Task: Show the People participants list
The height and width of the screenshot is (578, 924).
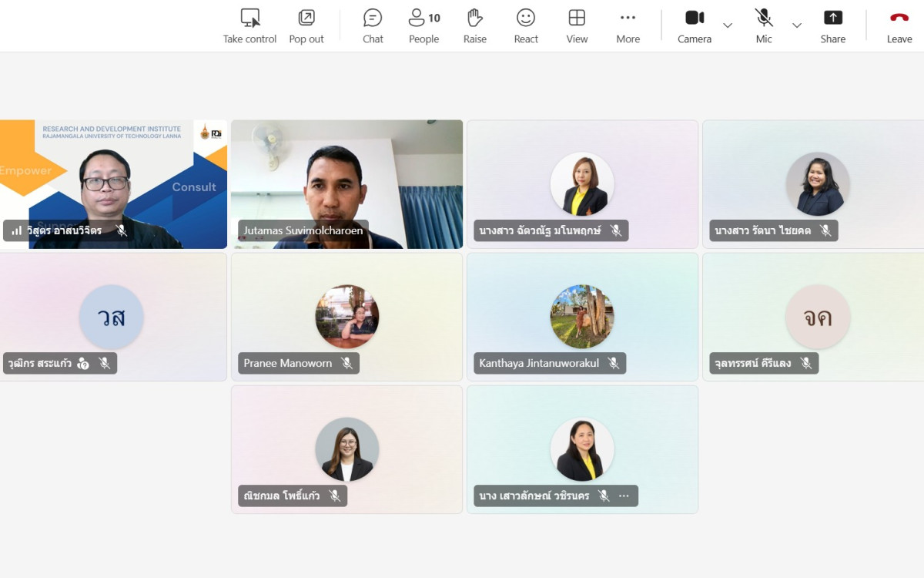Action: click(x=423, y=18)
